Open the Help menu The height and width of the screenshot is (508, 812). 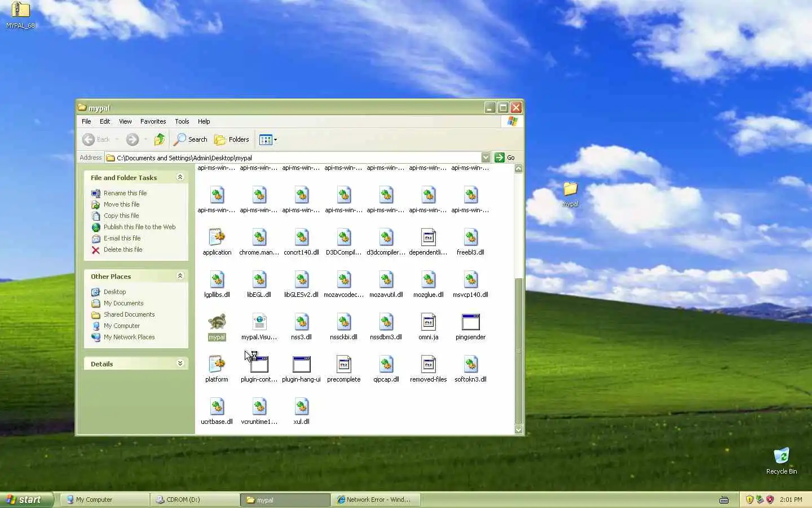point(204,121)
